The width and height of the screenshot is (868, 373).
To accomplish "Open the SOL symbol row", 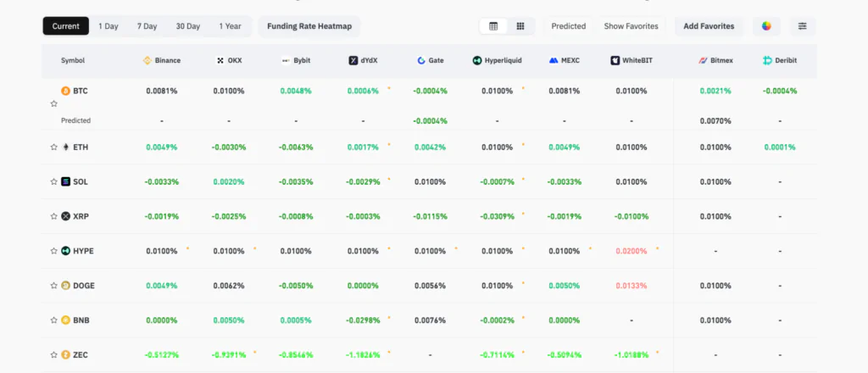I will click(80, 182).
